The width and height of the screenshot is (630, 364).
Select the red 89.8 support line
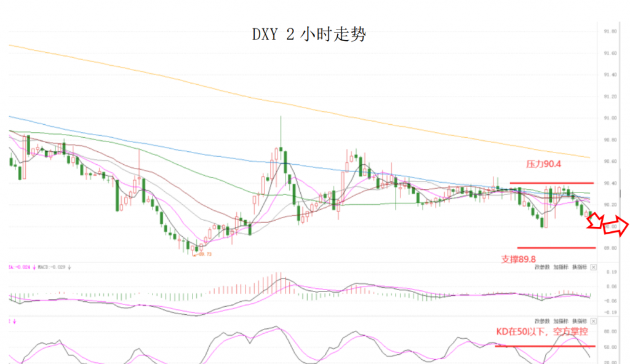coord(556,248)
